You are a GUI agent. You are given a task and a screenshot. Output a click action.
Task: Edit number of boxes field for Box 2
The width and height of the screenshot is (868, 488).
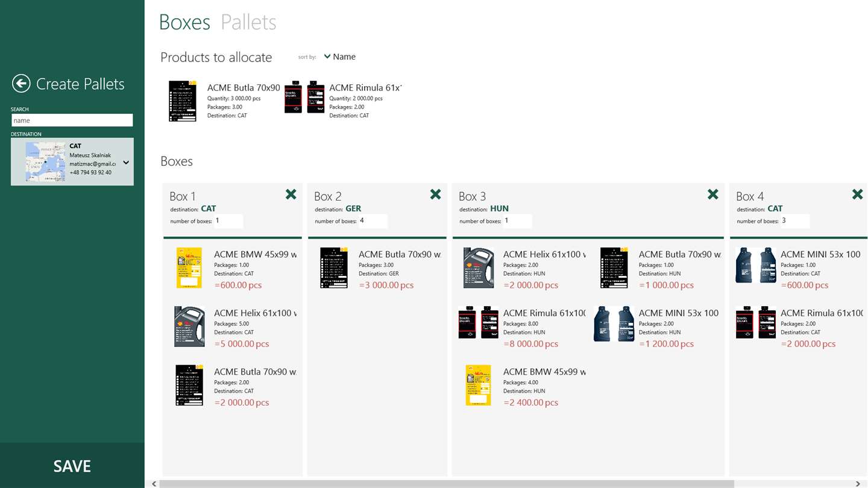pyautogui.click(x=373, y=221)
